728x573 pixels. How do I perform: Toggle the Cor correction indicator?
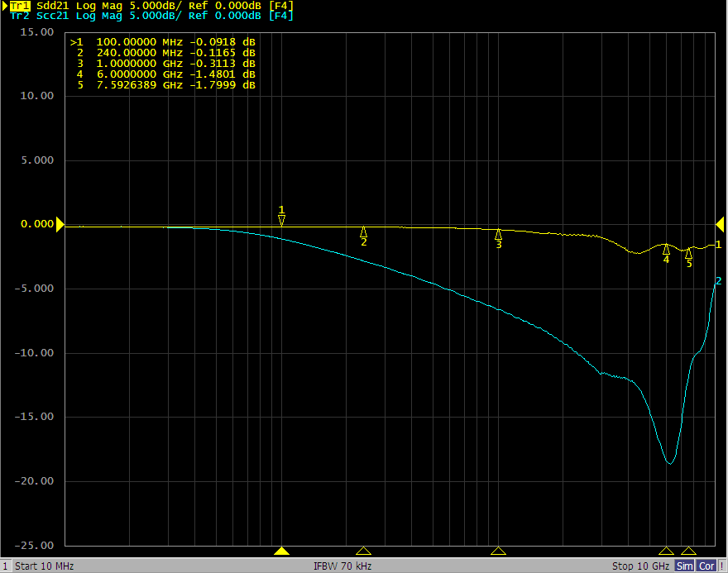coord(706,566)
